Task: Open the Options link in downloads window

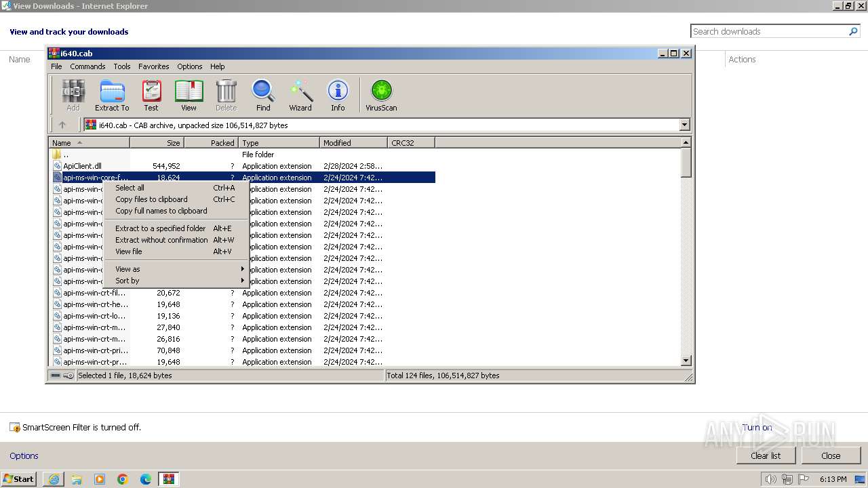Action: (x=24, y=455)
